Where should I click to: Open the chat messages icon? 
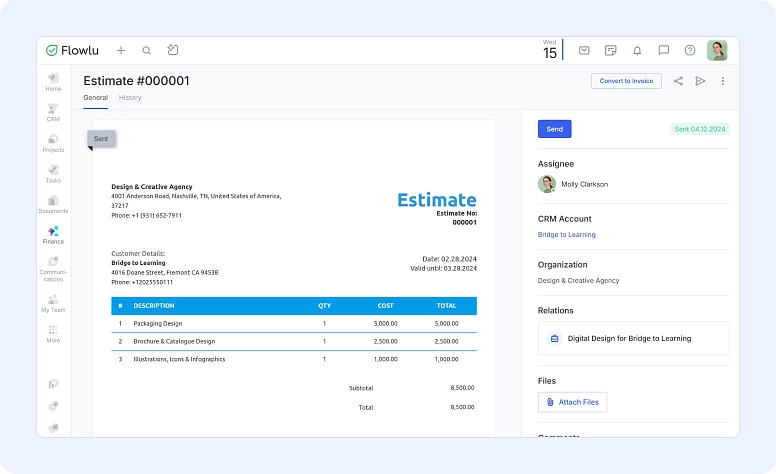[663, 50]
